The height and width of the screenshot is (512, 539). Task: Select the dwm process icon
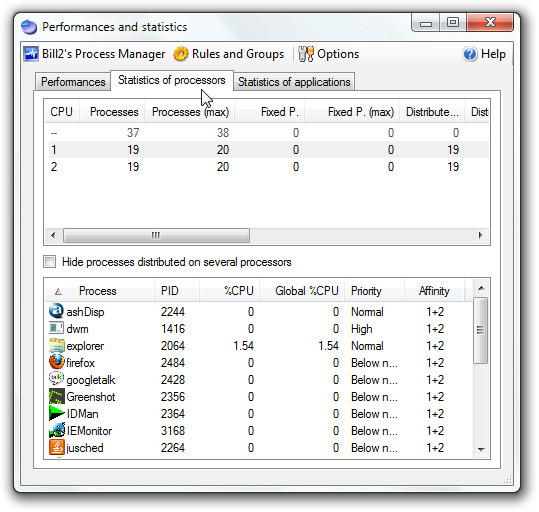tap(56, 328)
